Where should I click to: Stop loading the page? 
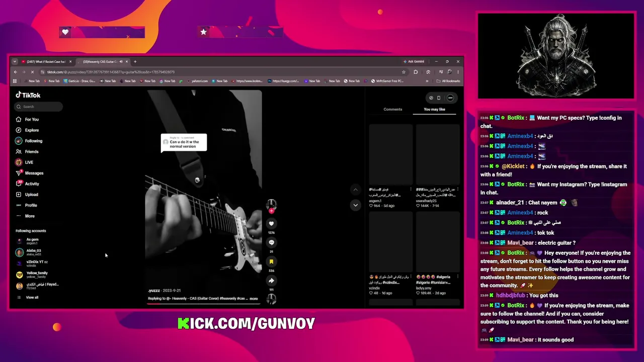(x=32, y=72)
